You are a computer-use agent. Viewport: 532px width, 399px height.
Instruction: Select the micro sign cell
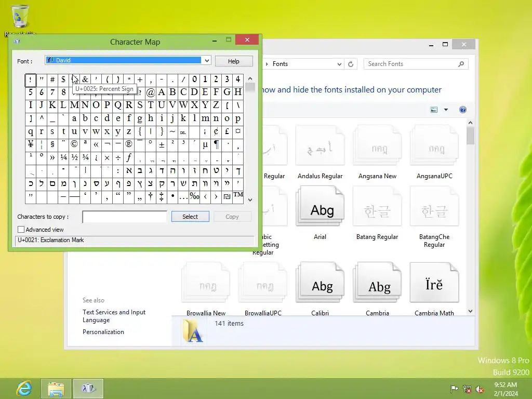(x=205, y=144)
